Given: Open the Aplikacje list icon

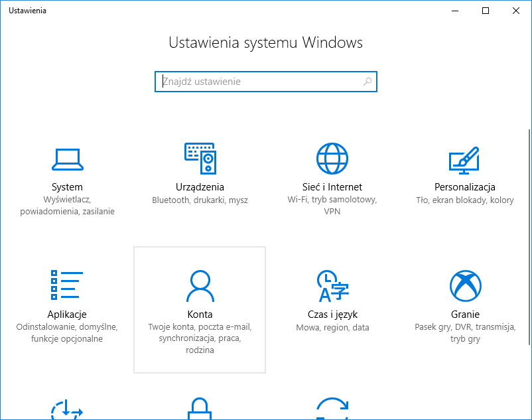Looking at the screenshot, I should 67,285.
